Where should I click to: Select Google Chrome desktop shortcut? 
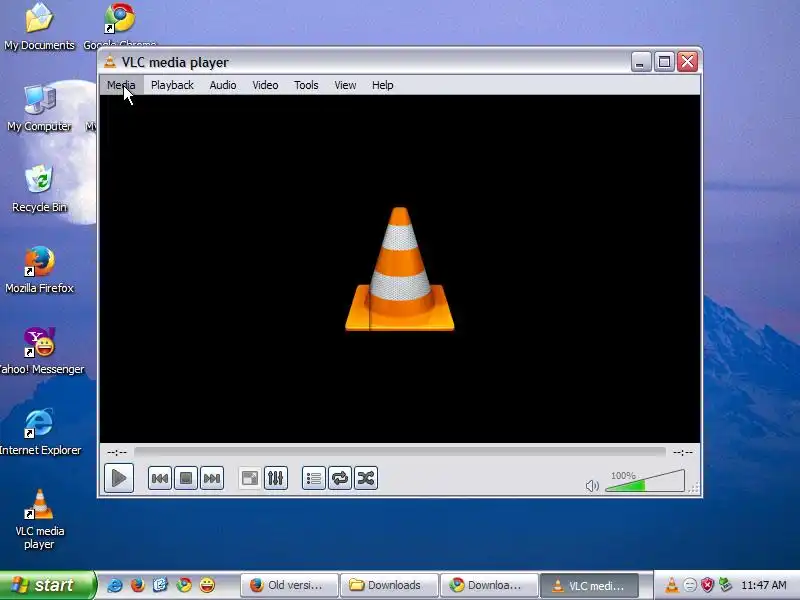120,24
